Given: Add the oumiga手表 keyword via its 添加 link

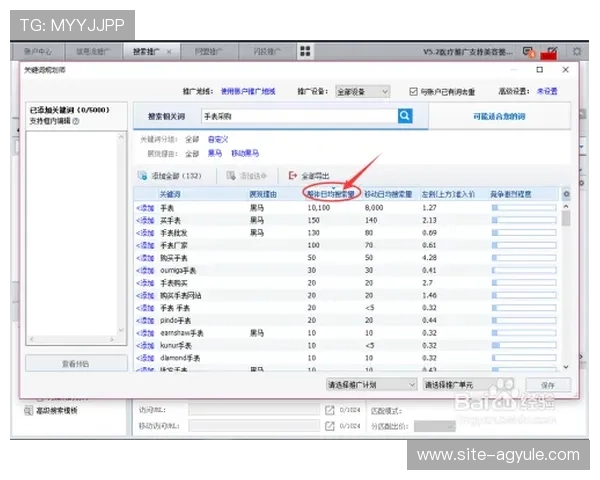Looking at the screenshot, I should click(145, 270).
